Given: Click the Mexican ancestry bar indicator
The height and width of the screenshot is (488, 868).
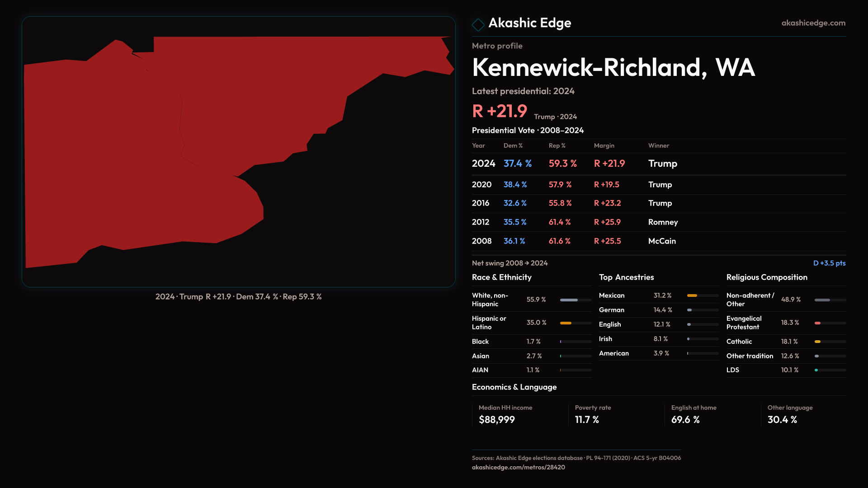Looking at the screenshot, I should [x=692, y=296].
